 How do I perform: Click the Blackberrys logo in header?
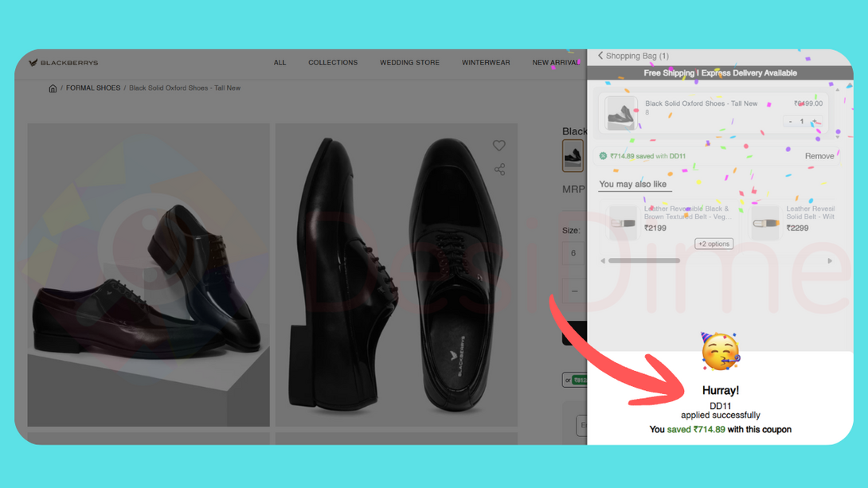64,63
